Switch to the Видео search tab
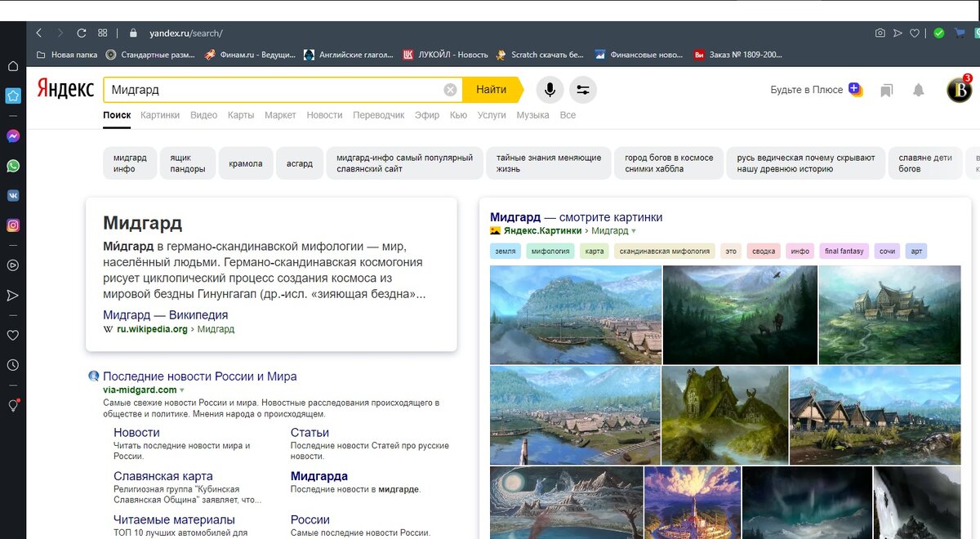Image resolution: width=980 pixels, height=539 pixels. click(203, 115)
